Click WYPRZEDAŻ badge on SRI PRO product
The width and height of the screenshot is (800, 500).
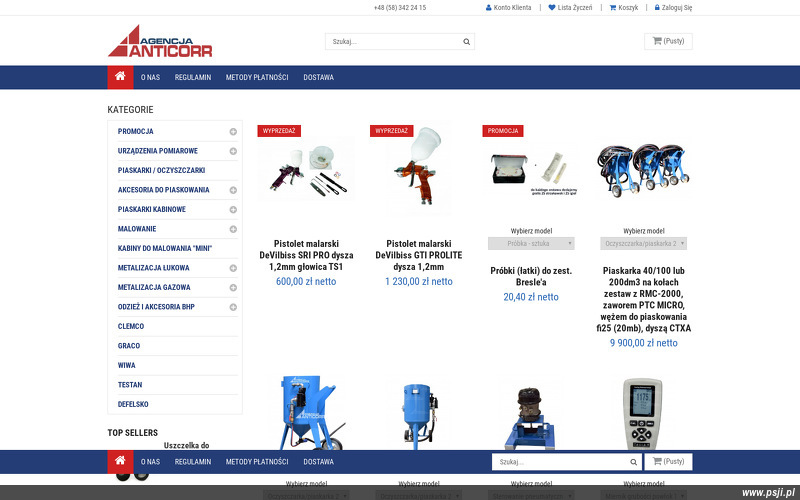(x=279, y=131)
